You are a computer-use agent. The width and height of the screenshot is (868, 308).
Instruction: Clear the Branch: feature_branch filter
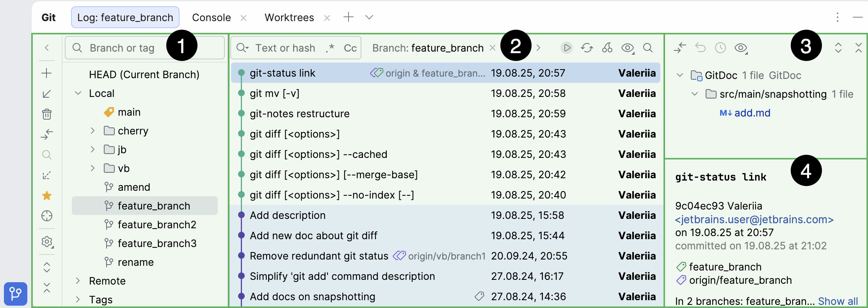tap(493, 48)
